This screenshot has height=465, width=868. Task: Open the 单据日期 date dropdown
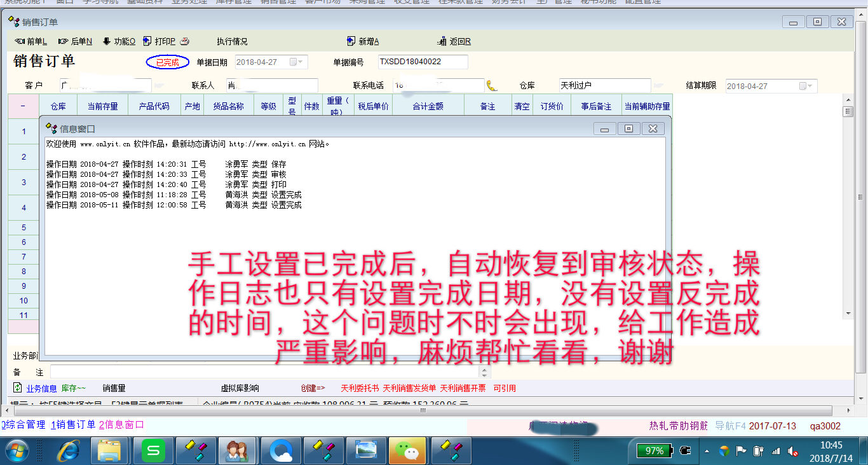300,62
